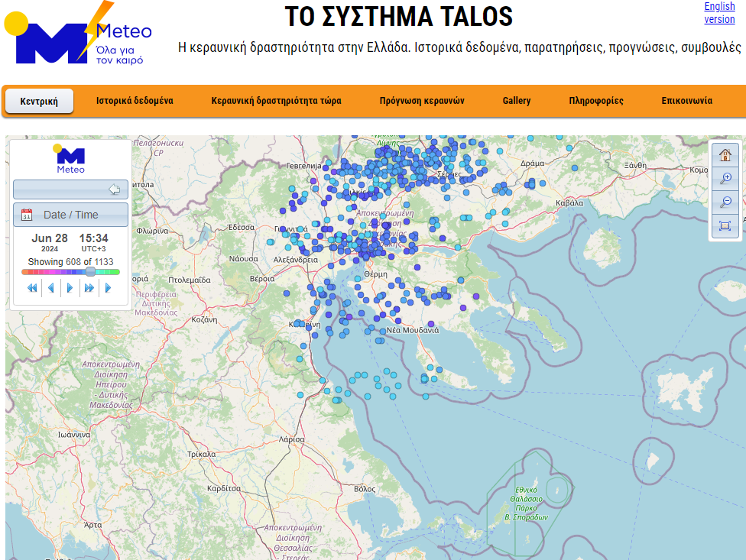The height and width of the screenshot is (560, 746).
Task: Click the Τρίκαλα label on the map
Action: (201, 454)
